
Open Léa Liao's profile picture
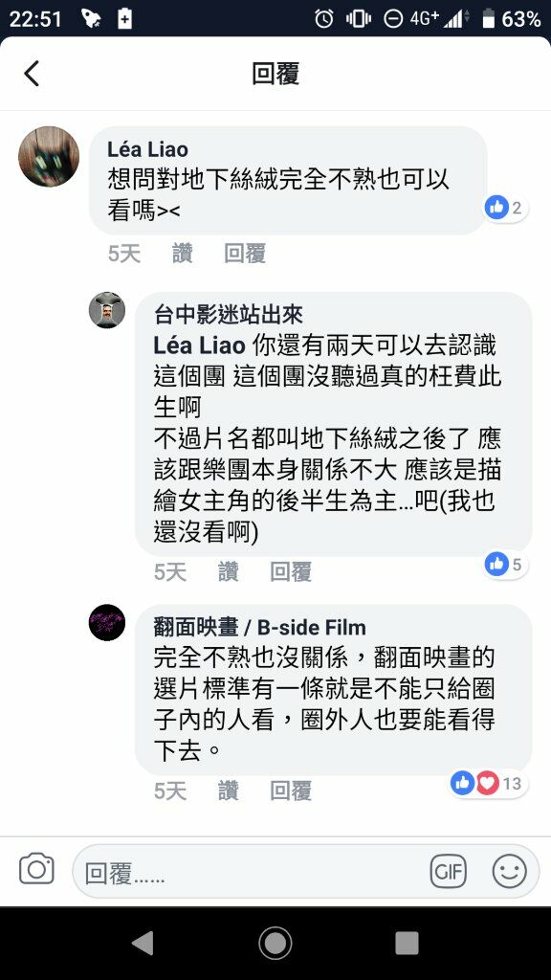49,156
